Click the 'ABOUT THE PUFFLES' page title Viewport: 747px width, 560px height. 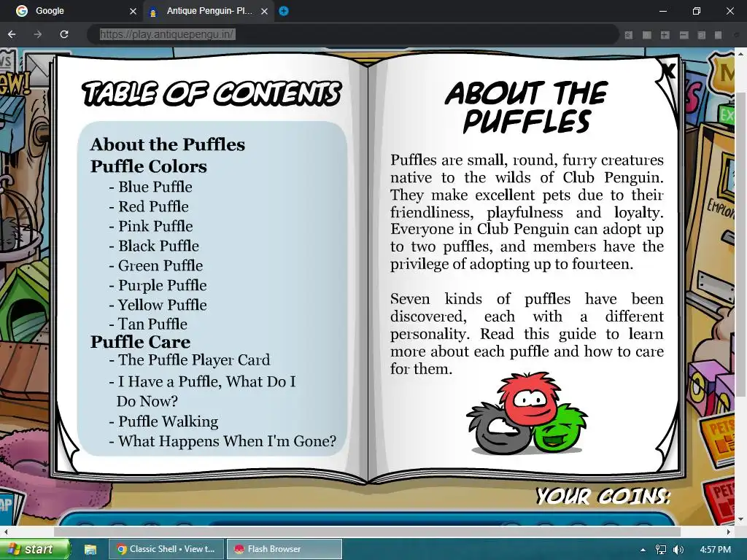tap(526, 107)
